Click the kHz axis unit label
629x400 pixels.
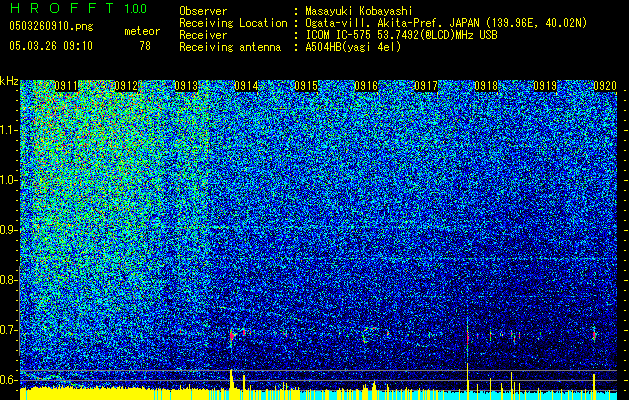pyautogui.click(x=9, y=81)
